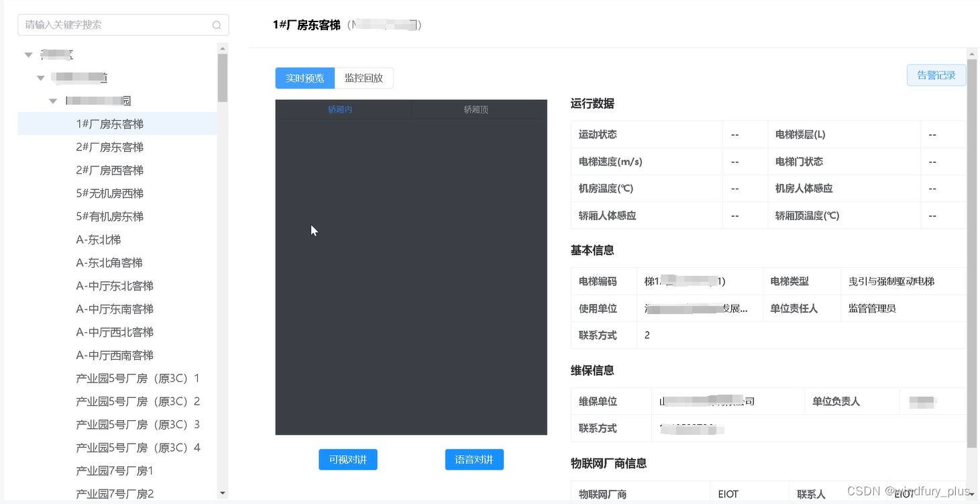The image size is (980, 504).
Task: Click the 电梯楼层(L) label cell
Action: point(844,135)
